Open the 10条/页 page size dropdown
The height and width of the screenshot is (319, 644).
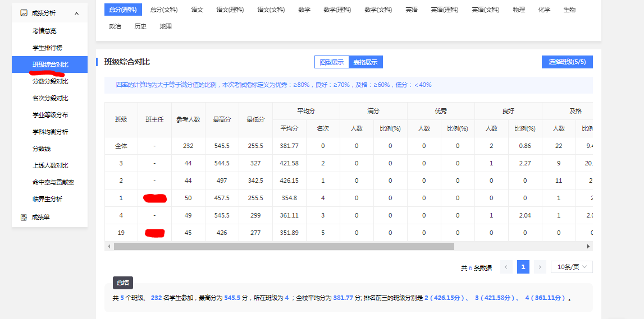click(x=571, y=267)
